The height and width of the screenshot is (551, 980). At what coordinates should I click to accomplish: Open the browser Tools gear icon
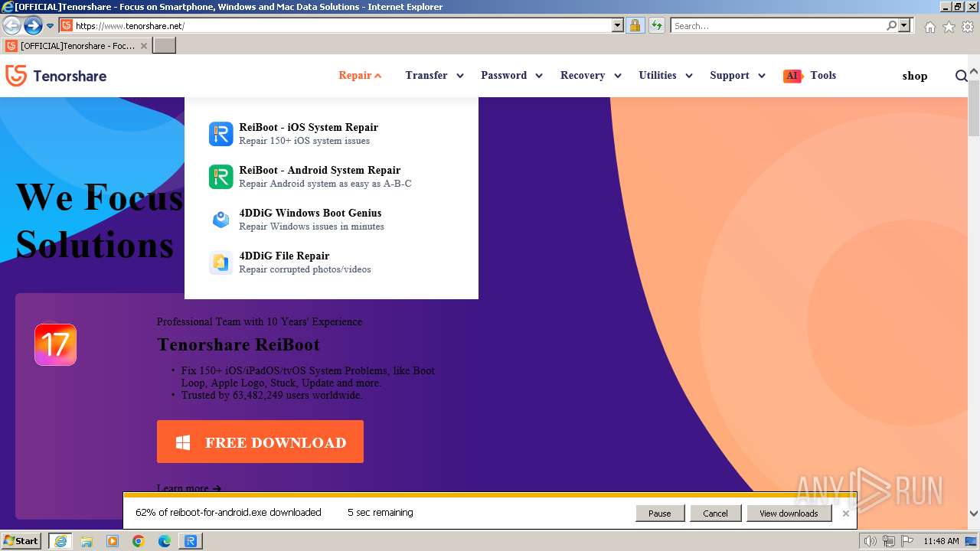coord(968,27)
